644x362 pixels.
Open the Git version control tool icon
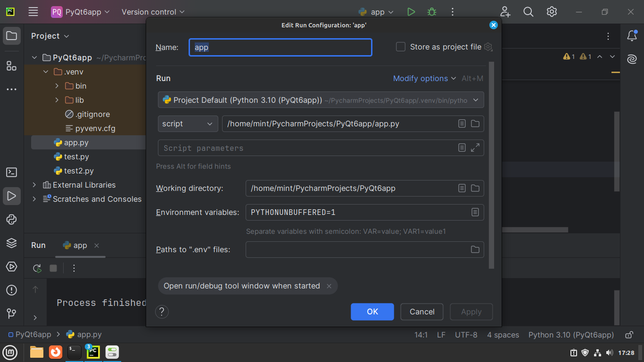pyautogui.click(x=12, y=313)
